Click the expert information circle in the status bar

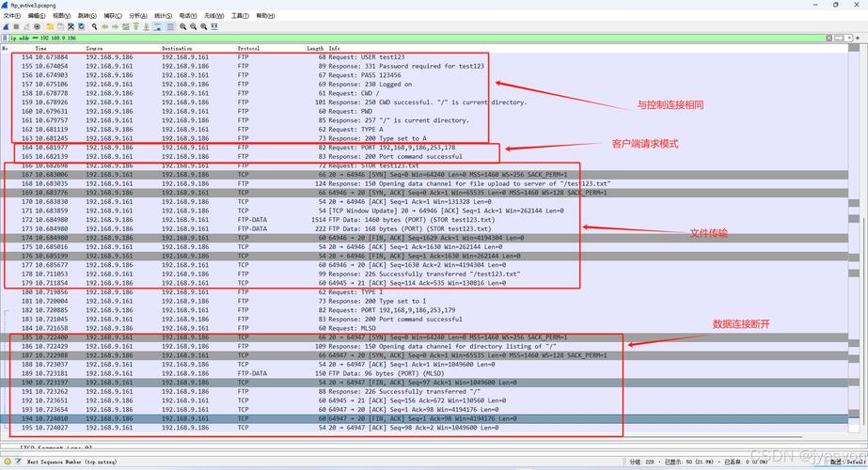pyautogui.click(x=7, y=462)
